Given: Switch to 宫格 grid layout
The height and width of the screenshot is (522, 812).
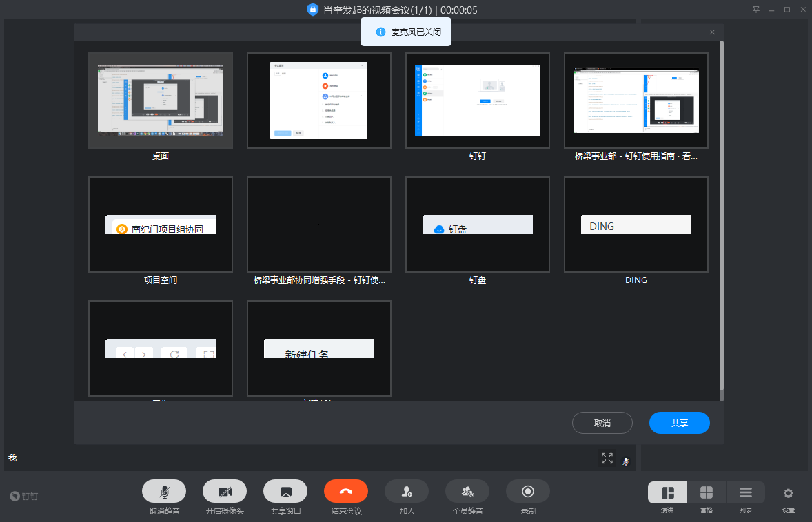Looking at the screenshot, I should click(x=707, y=492).
